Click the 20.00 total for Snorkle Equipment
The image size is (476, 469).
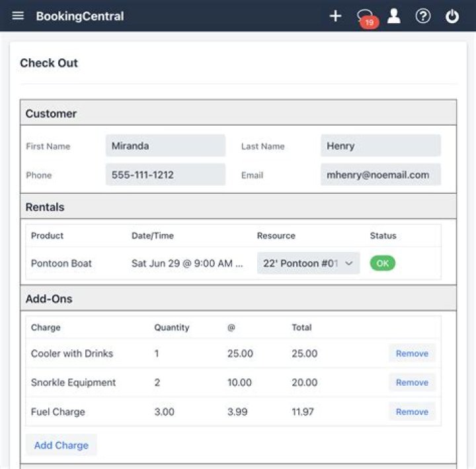click(305, 382)
